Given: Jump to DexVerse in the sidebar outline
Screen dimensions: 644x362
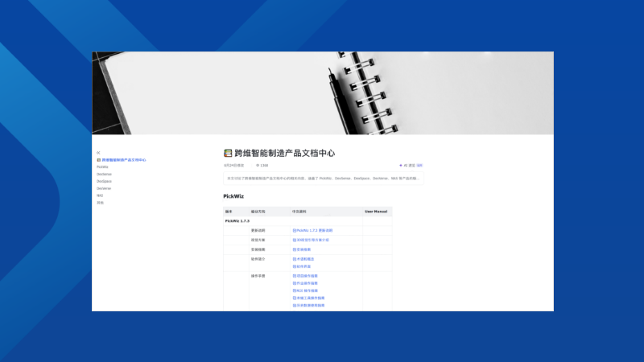Looking at the screenshot, I should point(104,188).
